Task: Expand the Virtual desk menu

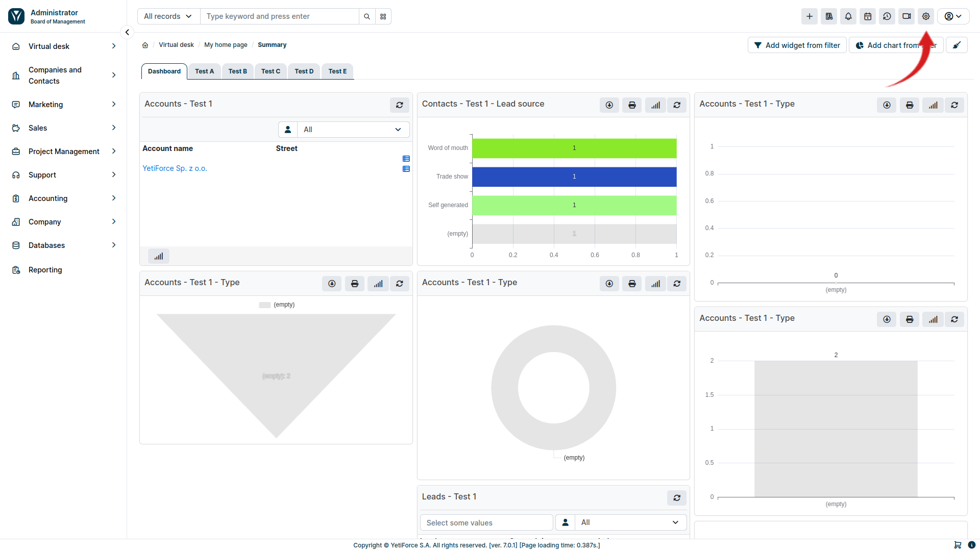Action: 63,46
